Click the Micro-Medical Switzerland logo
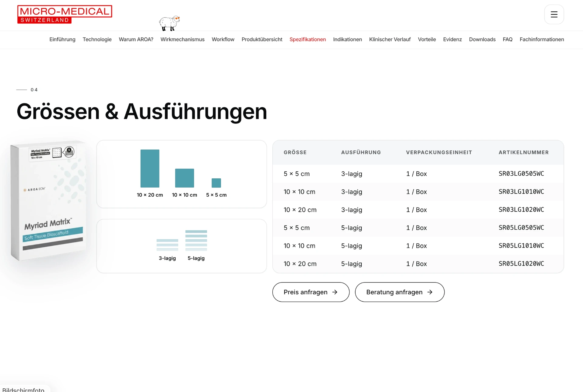 [65, 14]
